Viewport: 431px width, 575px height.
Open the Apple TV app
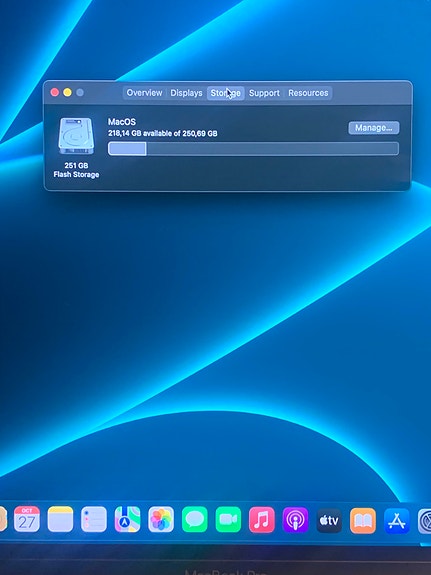329,520
